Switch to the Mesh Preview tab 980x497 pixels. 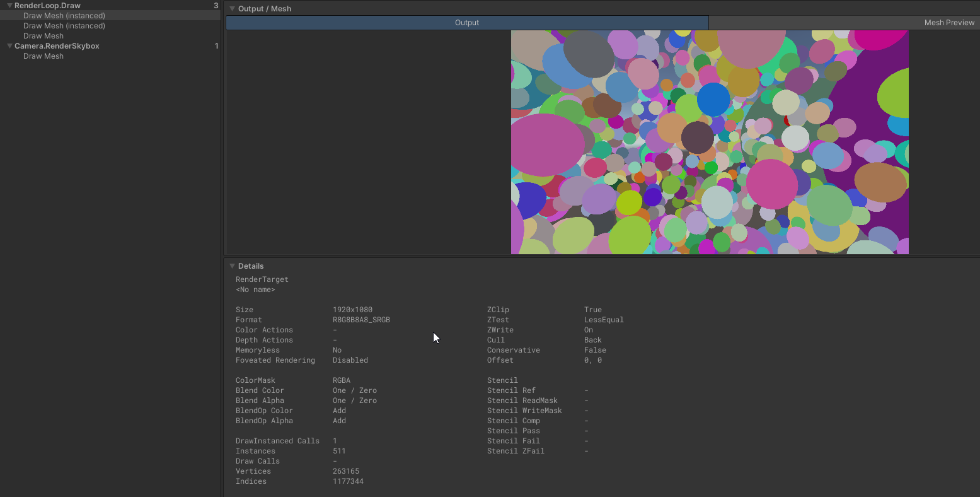(845, 23)
